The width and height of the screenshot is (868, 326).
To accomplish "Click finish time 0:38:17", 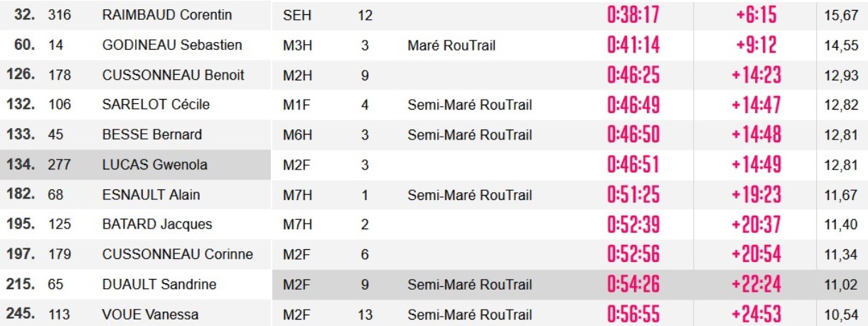I will click(x=633, y=15).
